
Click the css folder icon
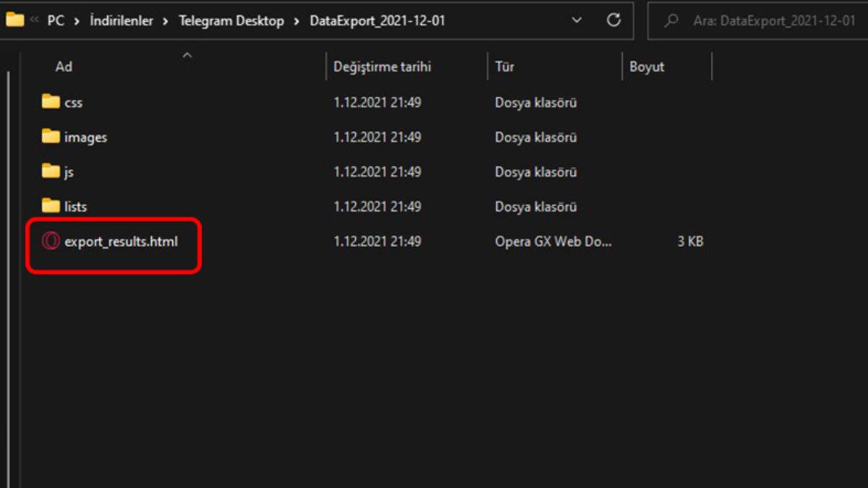pyautogui.click(x=51, y=102)
